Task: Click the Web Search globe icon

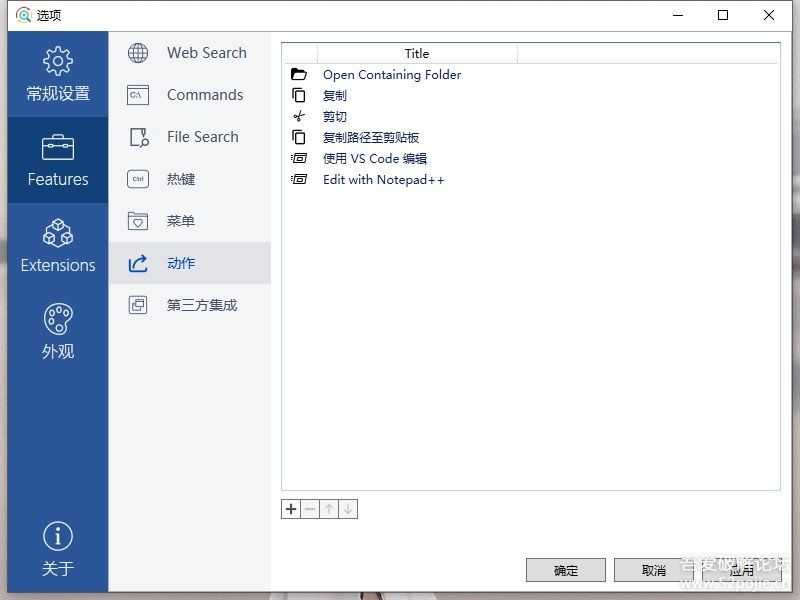Action: (138, 53)
